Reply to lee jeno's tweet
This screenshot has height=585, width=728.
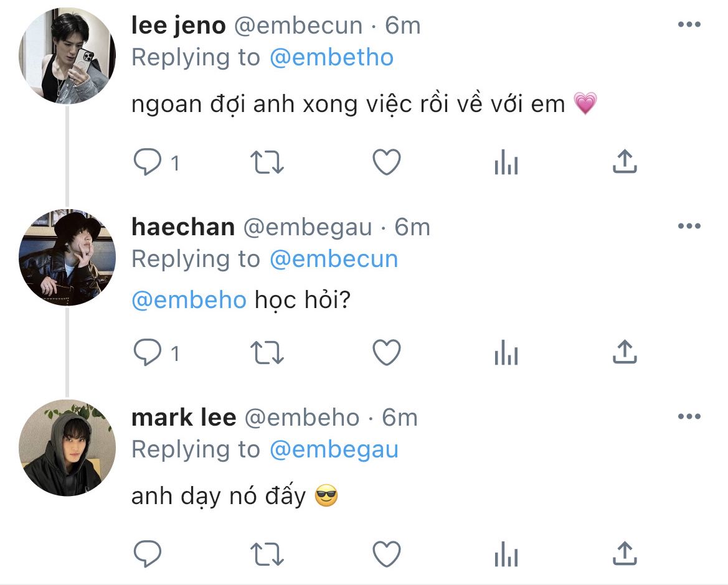pos(148,163)
